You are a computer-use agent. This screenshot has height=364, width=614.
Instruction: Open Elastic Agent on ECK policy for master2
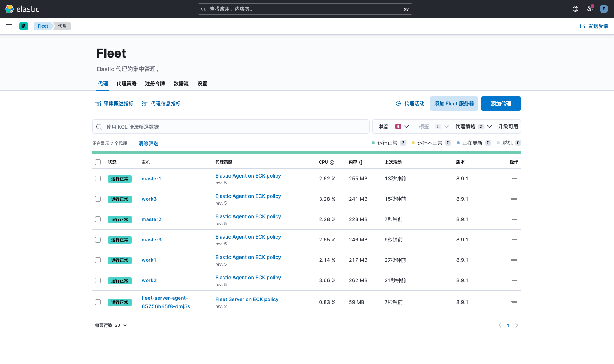click(248, 216)
